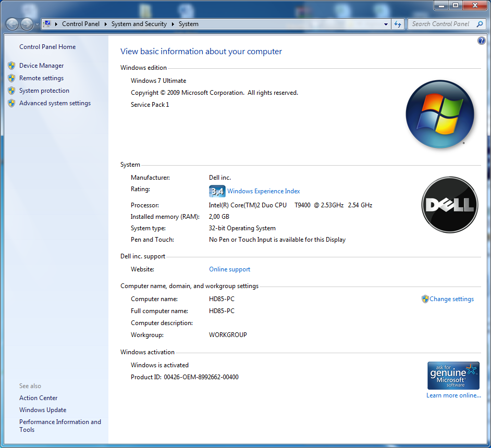This screenshot has height=448, width=491.
Task: Click the shield icon beside Advanced system settings
Action: pos(11,103)
